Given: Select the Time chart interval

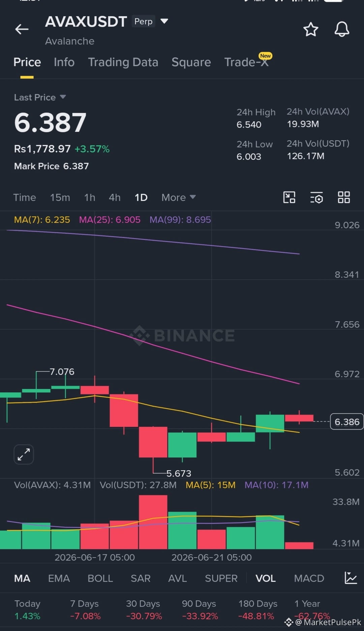Looking at the screenshot, I should click(x=25, y=197).
